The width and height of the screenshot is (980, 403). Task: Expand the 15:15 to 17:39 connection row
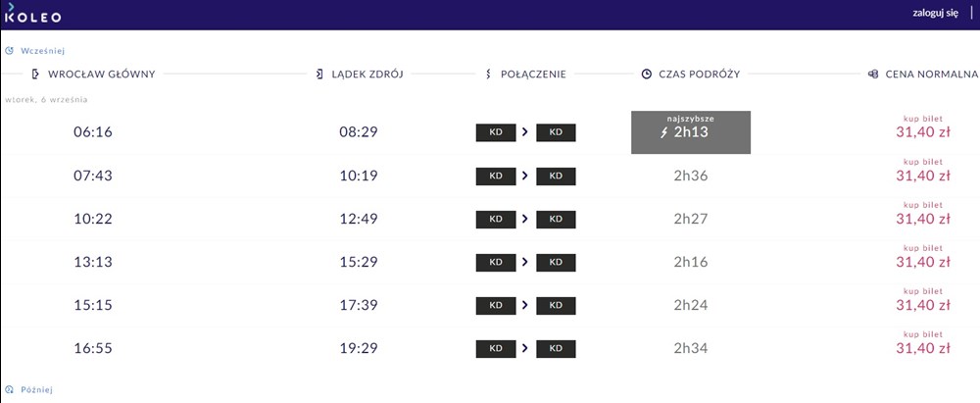490,305
